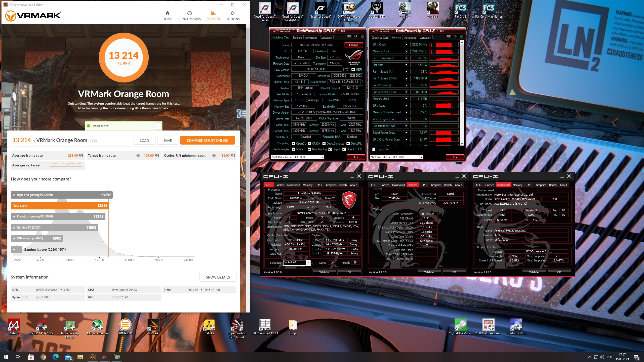This screenshot has height=362, width=644.
Task: Toggle CUDA checkbox in GPU-Z
Action: tap(309, 144)
